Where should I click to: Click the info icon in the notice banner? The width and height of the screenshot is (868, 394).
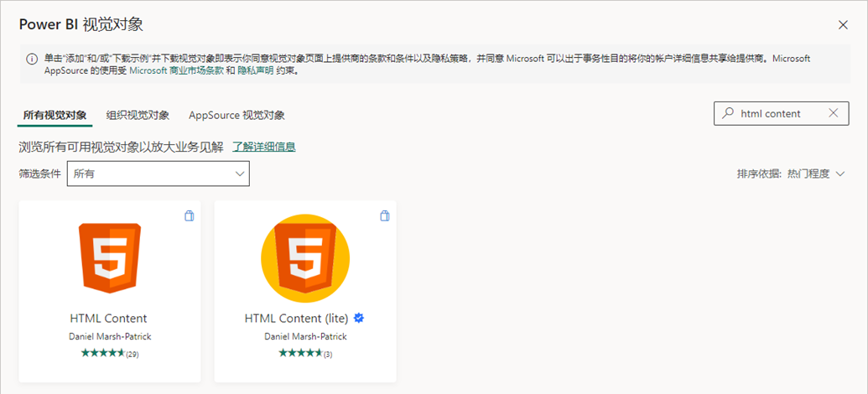click(x=32, y=58)
